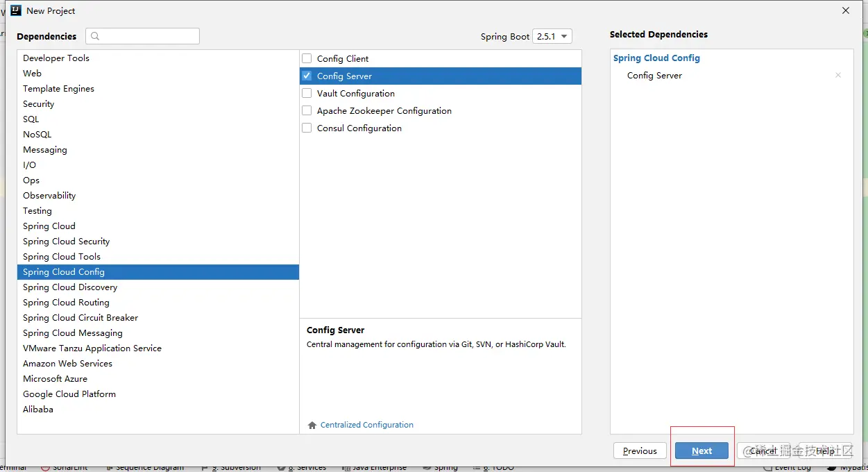The width and height of the screenshot is (868, 472).
Task: Select the Developer Tools category
Action: pyautogui.click(x=158, y=58)
